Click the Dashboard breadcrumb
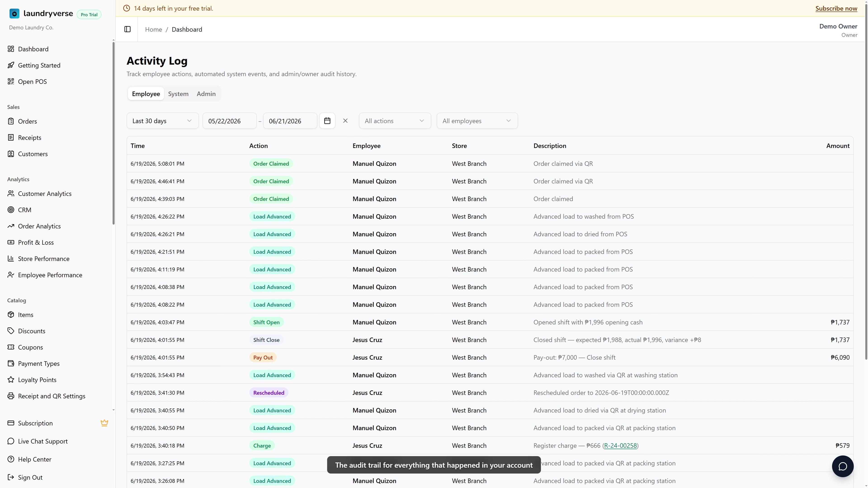The width and height of the screenshot is (868, 488). point(187,29)
